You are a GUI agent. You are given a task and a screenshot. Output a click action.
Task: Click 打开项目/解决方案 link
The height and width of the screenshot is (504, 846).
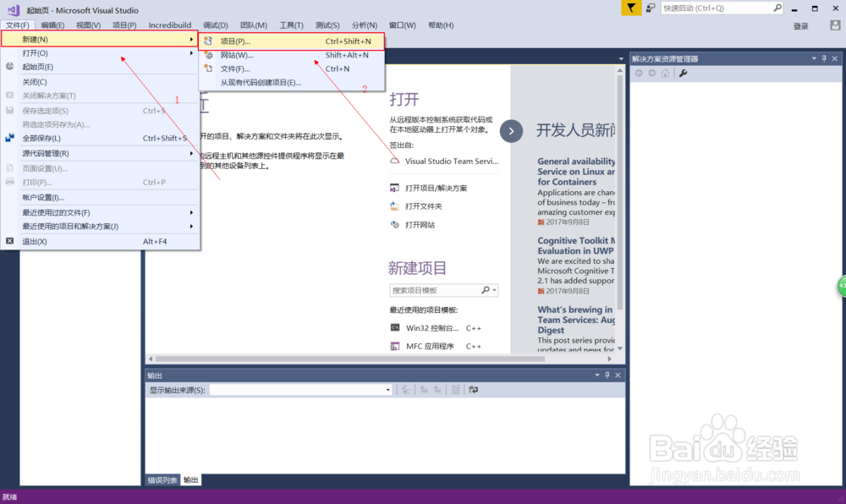[x=436, y=188]
